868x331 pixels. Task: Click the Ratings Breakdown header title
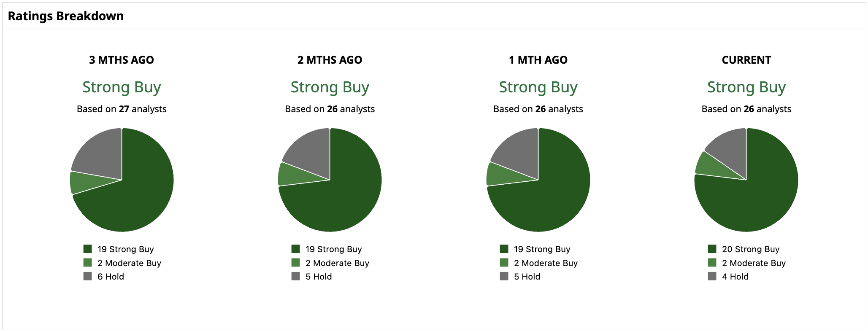[66, 16]
